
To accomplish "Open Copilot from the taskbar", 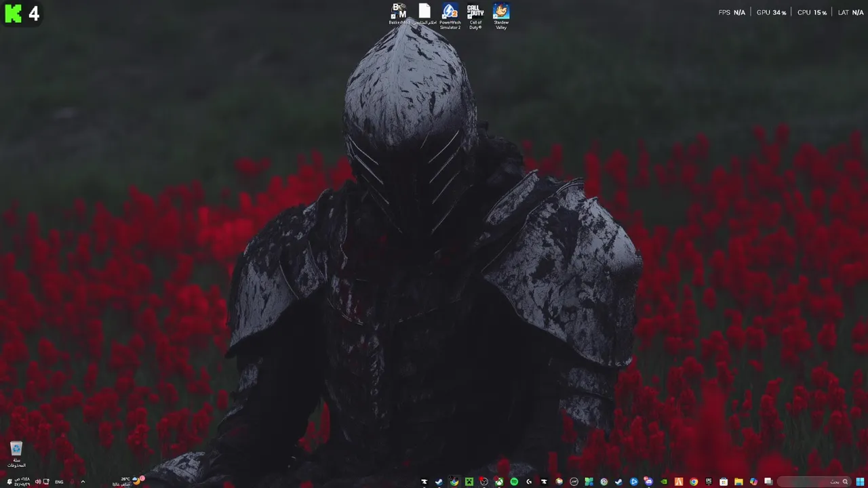I will pos(753,482).
